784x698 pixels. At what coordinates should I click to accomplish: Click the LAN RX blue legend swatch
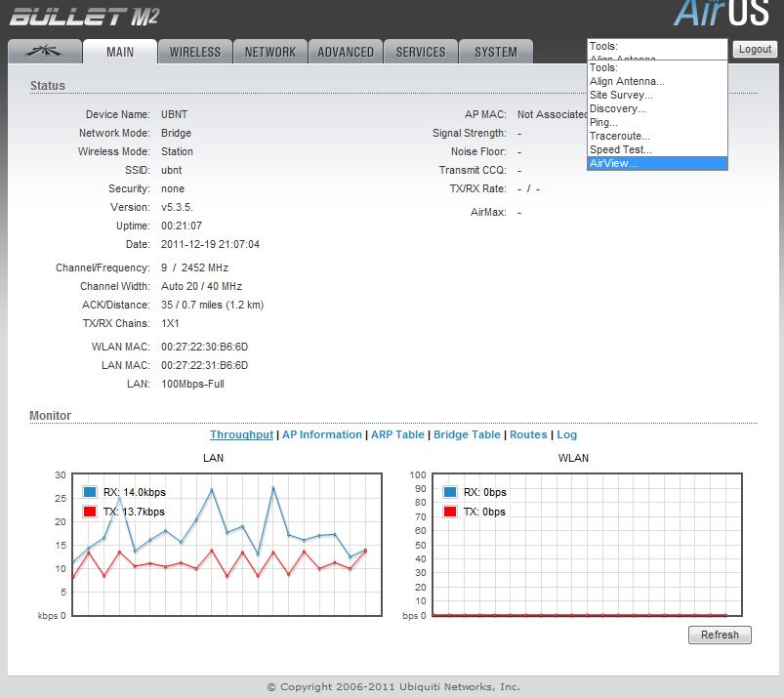coord(90,492)
